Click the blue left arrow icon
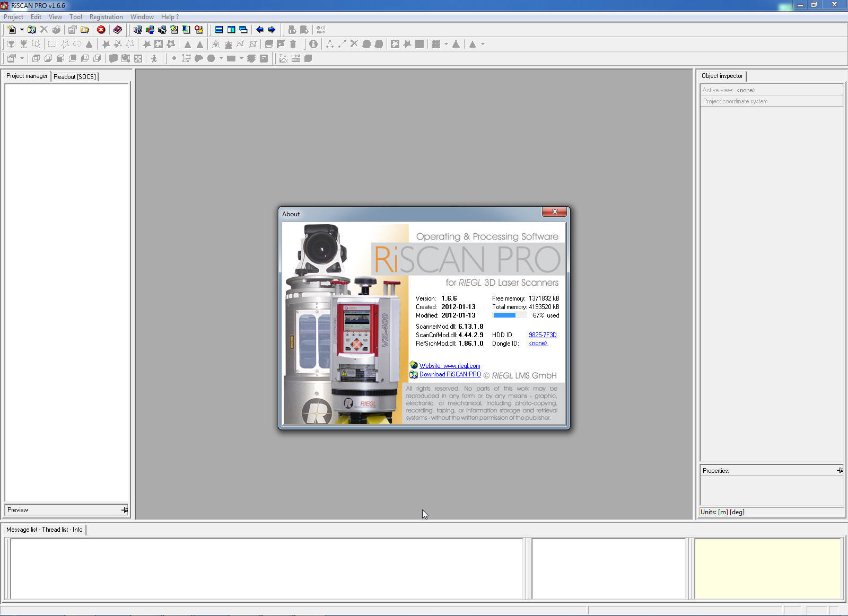The width and height of the screenshot is (848, 616). 260,30
